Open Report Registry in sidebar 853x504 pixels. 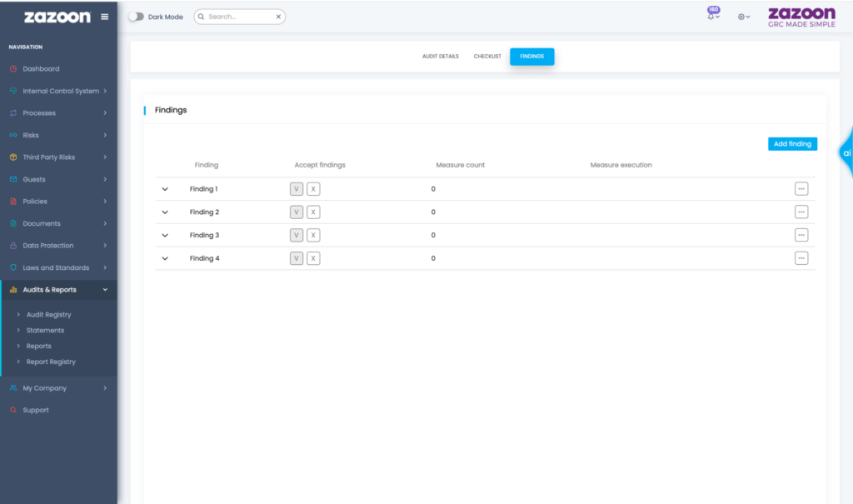point(51,362)
